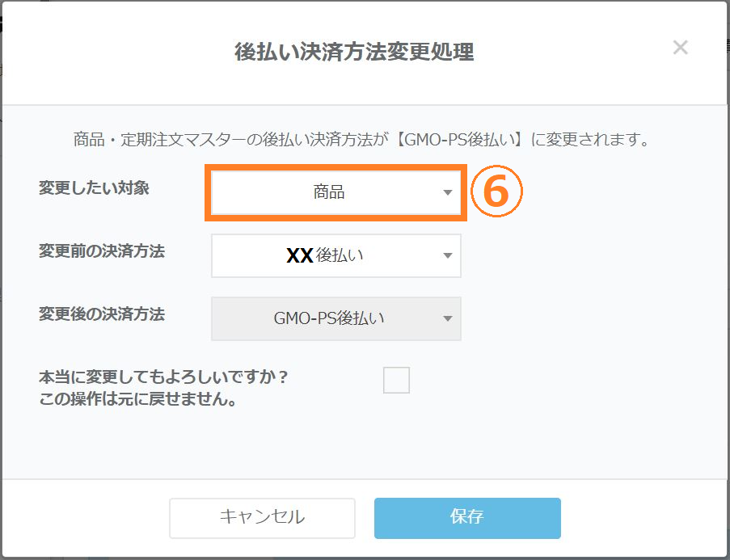Screen dimensions: 730x560
Task: Click the 本当に変更してもよろしいですか？ label
Action: [164, 377]
